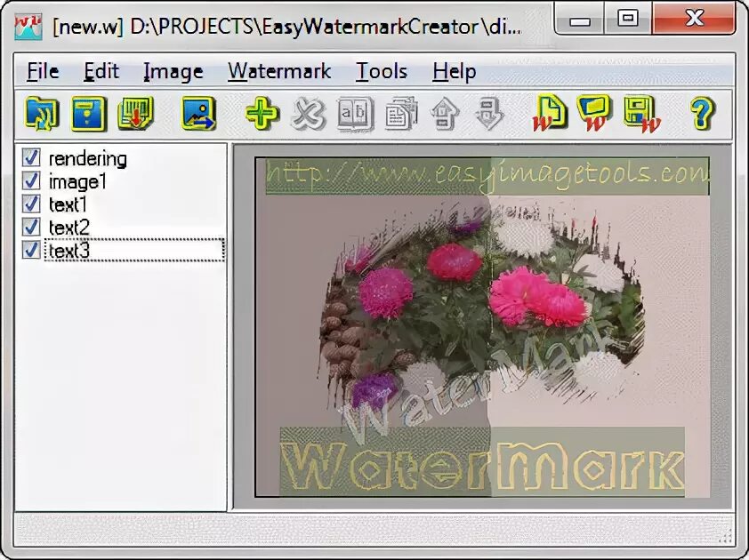Click the export image icon with blue arrow
Viewport: 749px width, 560px height.
point(198,114)
